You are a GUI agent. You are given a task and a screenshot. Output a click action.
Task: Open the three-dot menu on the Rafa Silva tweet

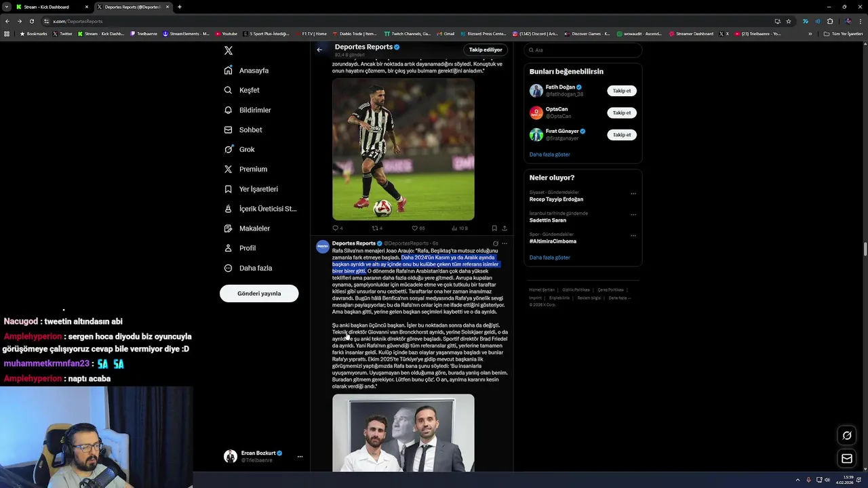[x=505, y=243]
